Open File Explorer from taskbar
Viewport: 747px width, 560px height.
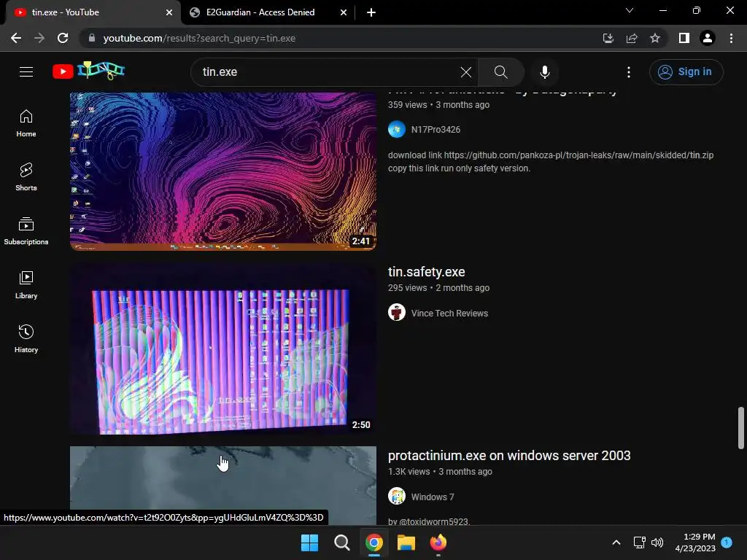406,542
